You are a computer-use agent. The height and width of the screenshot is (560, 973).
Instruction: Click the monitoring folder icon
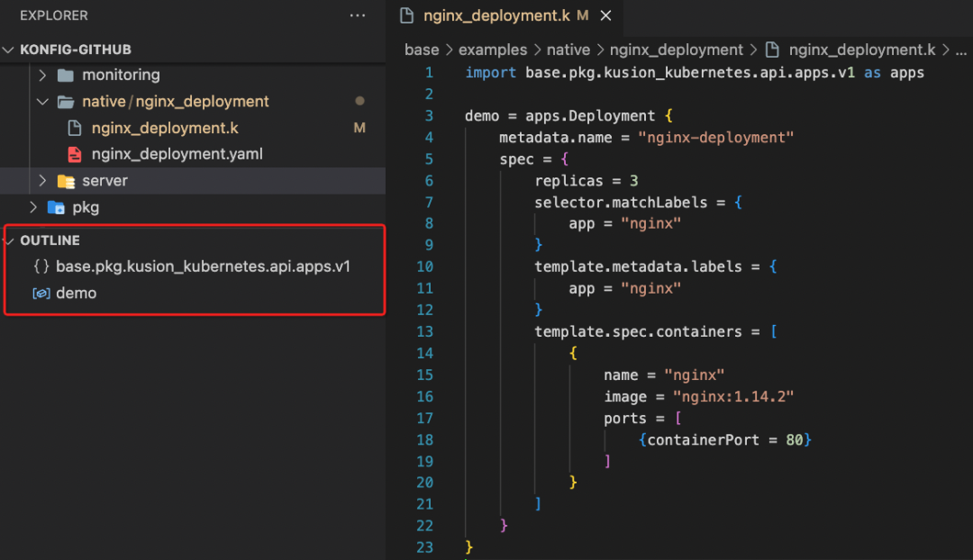(66, 75)
